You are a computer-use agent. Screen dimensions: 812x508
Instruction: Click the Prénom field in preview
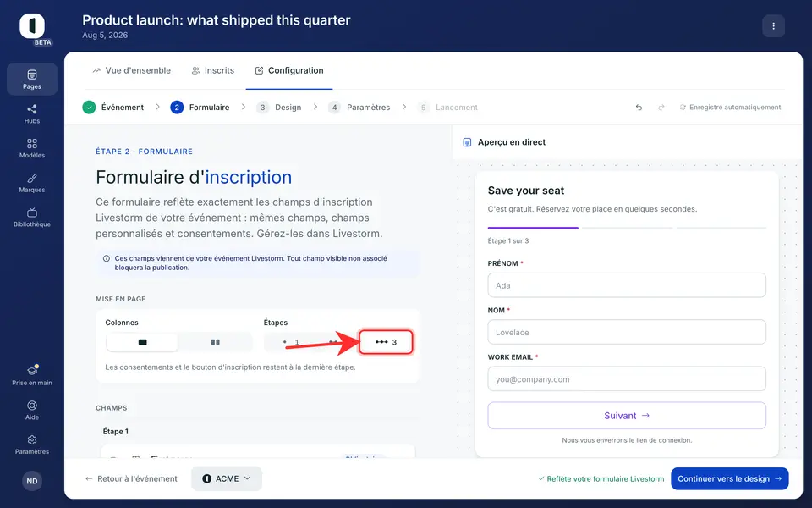[627, 285]
